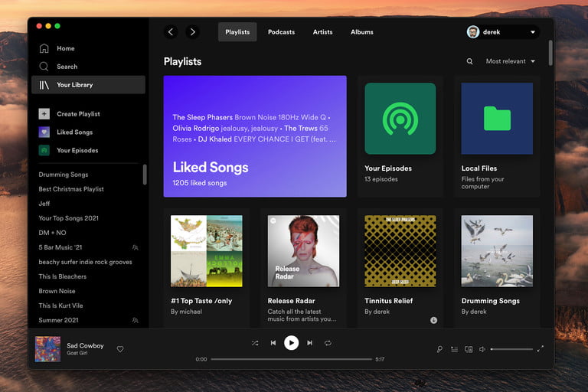Mute the volume speaker icon
588x392 pixels.
[482, 349]
